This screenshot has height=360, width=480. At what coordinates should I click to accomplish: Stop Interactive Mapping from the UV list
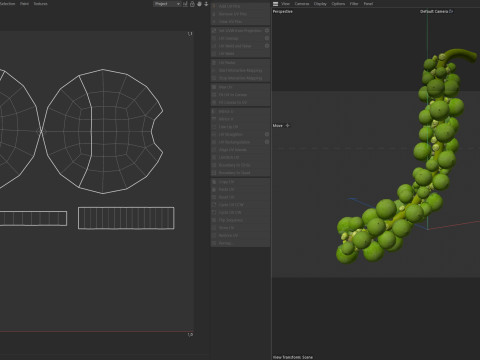click(240, 78)
